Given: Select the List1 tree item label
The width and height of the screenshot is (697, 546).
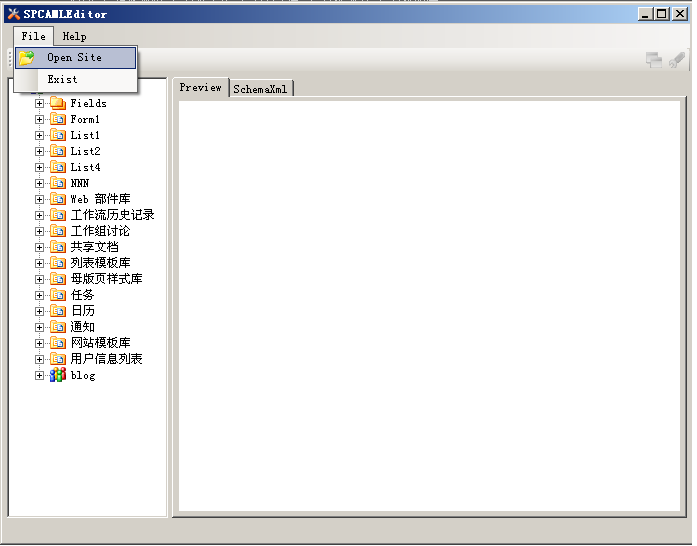Looking at the screenshot, I should (85, 135).
